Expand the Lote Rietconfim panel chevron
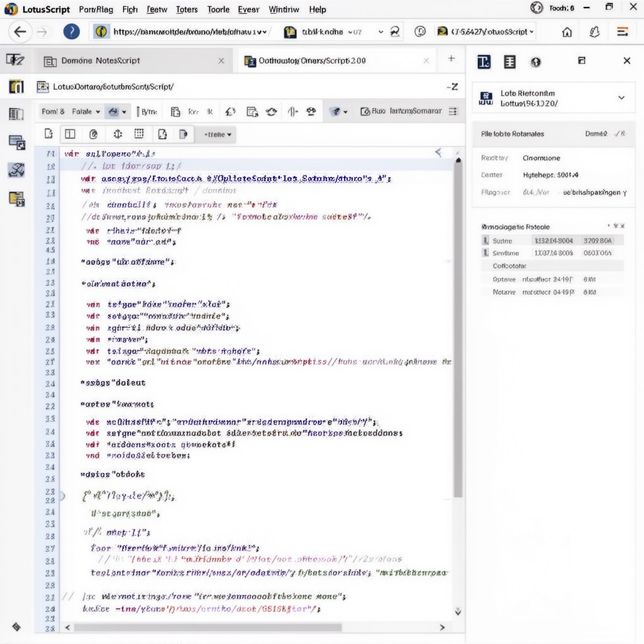This screenshot has width=644, height=644. (621, 97)
